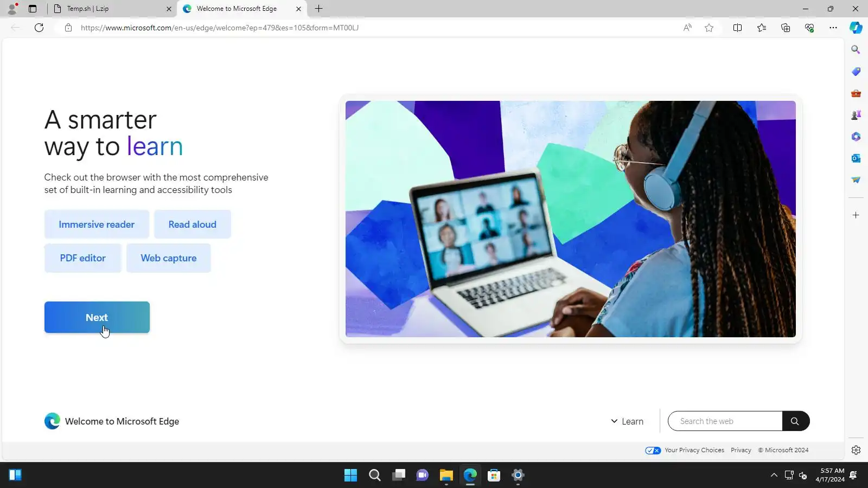View site information lock icon

point(68,28)
